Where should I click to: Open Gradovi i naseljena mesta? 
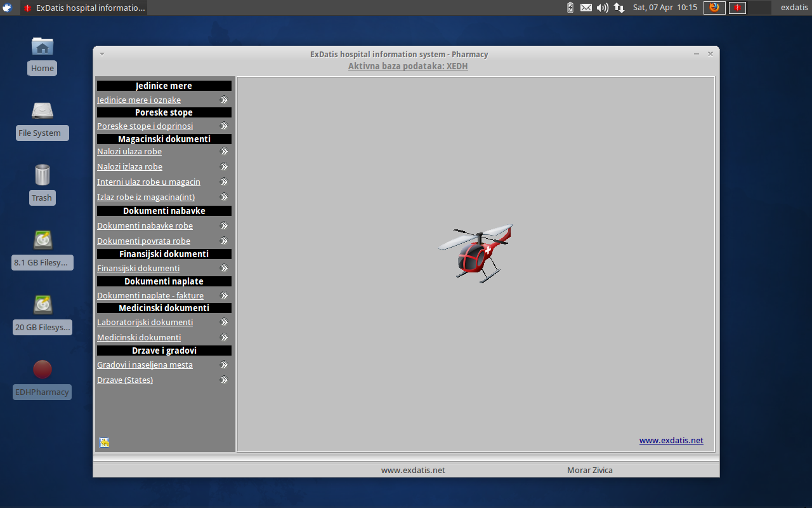pos(145,364)
